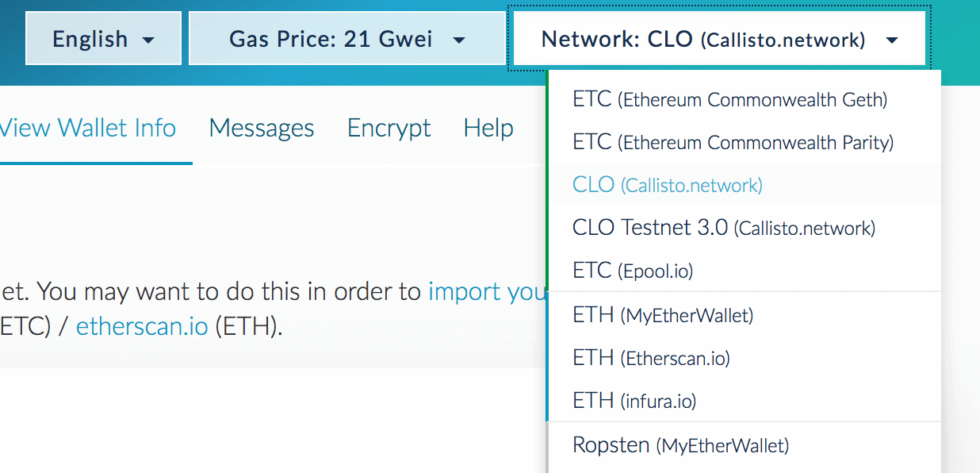Choose ETH (Etherscan.io) node
This screenshot has width=980, height=473.
click(651, 359)
